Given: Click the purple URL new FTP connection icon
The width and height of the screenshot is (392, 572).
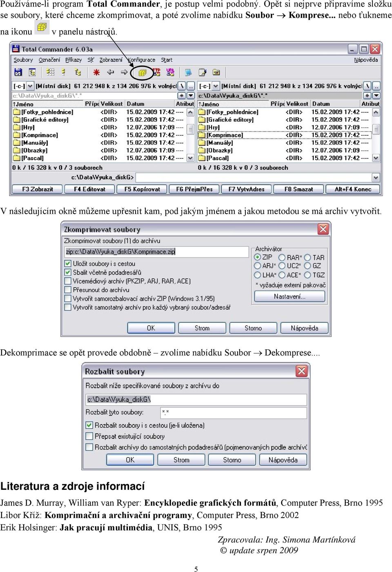Looking at the screenshot, I should coord(170,72).
